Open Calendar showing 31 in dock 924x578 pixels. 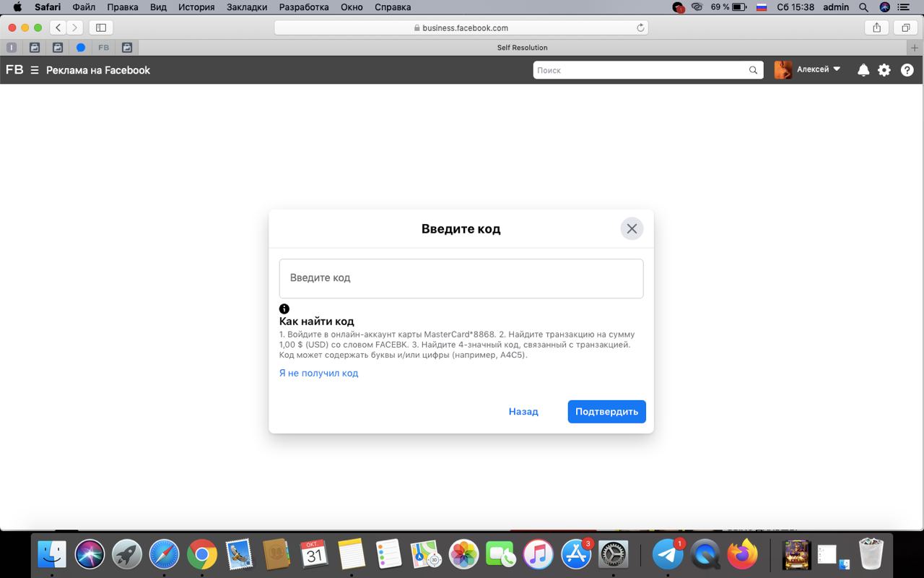314,555
